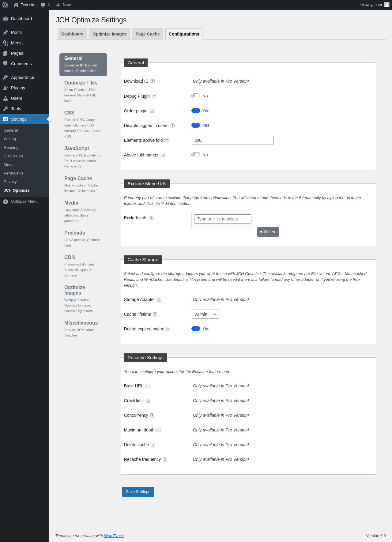This screenshot has height=542, width=392.
Task: Open the Cache lifetime dropdown
Action: [205, 314]
